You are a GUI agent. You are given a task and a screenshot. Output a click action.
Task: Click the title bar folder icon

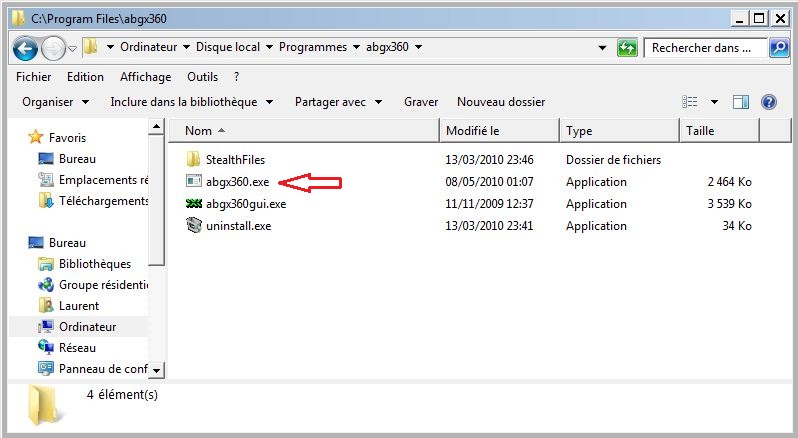click(x=18, y=19)
